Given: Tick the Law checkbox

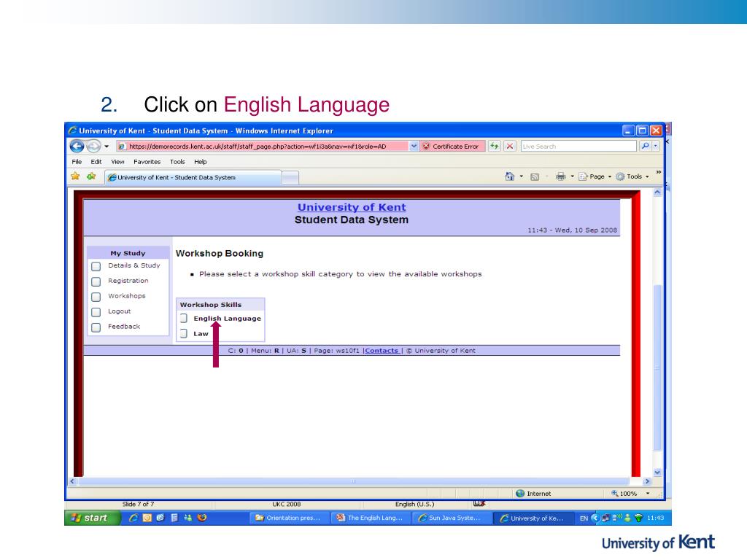Looking at the screenshot, I should point(183,333).
